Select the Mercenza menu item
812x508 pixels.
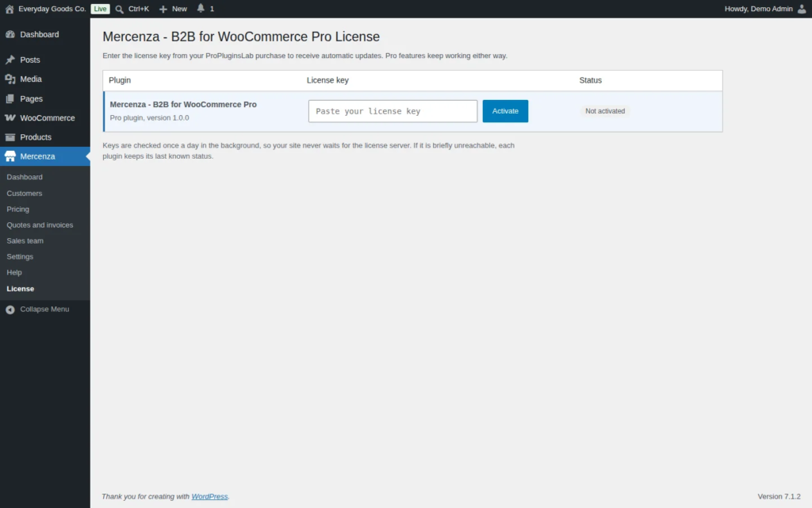37,156
